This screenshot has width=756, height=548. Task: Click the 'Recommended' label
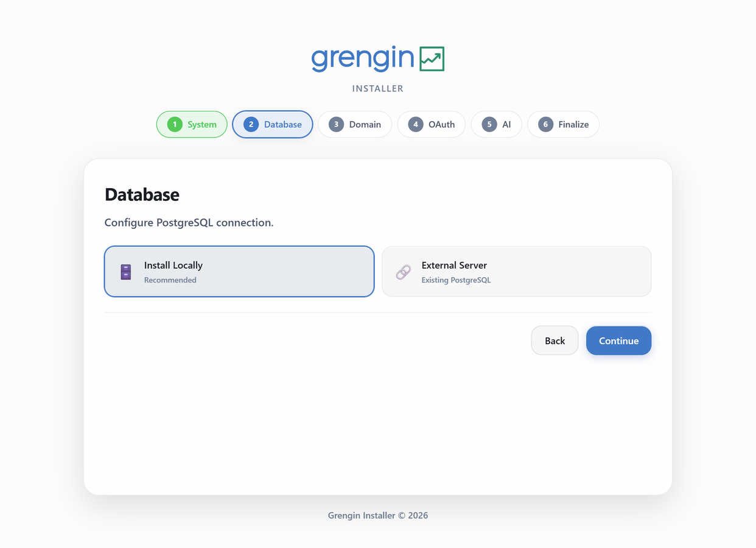pos(170,280)
